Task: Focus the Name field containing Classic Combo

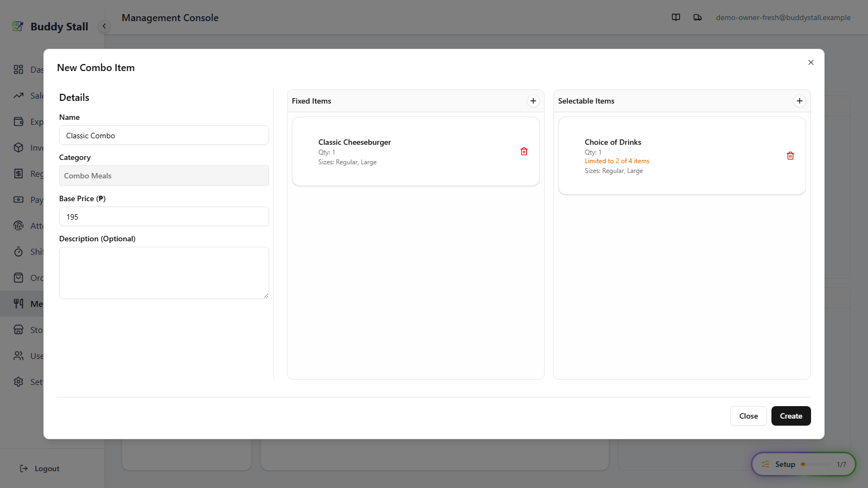Action: [x=164, y=135]
